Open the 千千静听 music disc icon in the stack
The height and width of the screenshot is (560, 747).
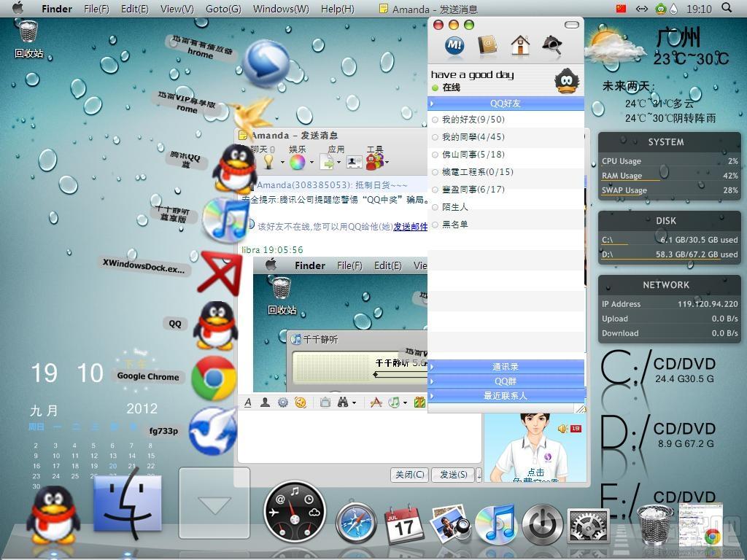click(x=225, y=220)
